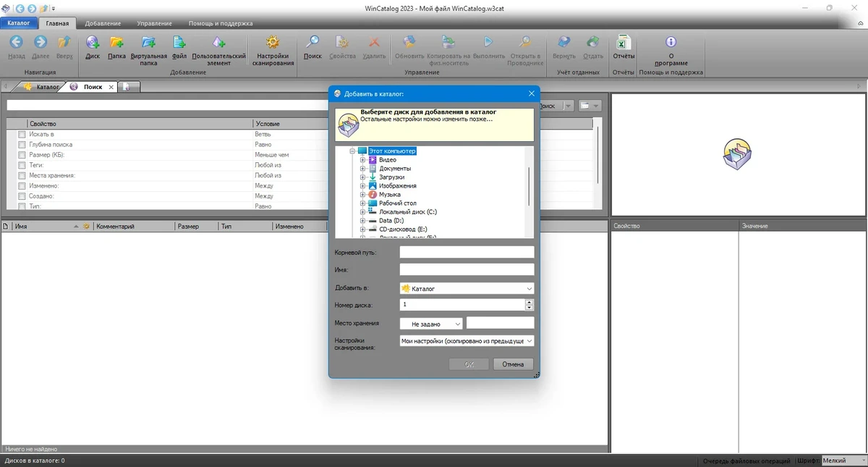This screenshot has height=467, width=868.
Task: Click the Файл add-file icon
Action: click(x=179, y=42)
